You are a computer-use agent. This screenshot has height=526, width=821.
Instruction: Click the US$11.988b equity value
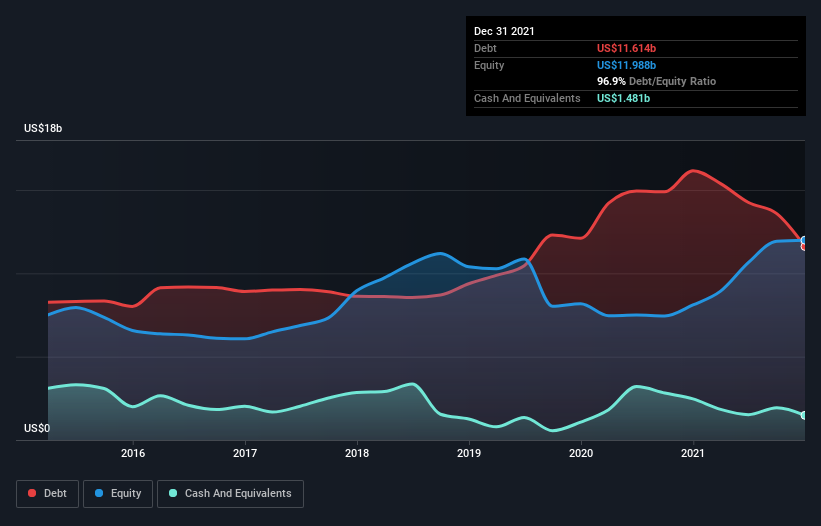pos(626,65)
